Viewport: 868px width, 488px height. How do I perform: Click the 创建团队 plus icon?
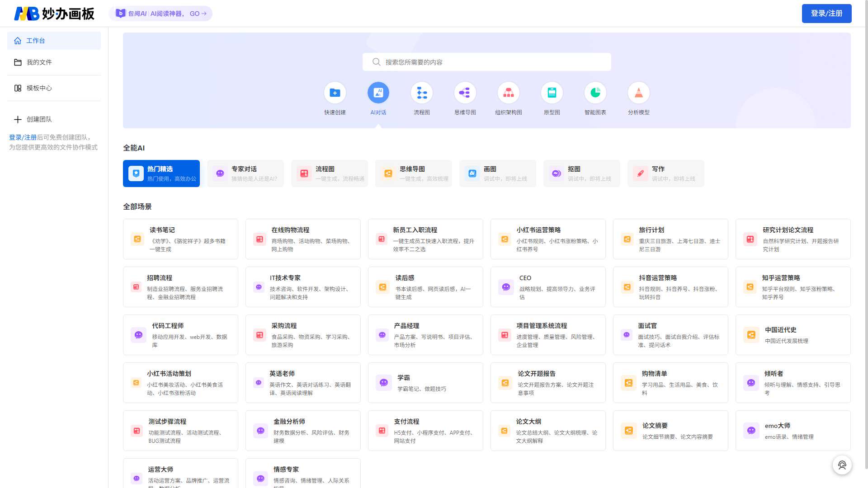click(18, 119)
